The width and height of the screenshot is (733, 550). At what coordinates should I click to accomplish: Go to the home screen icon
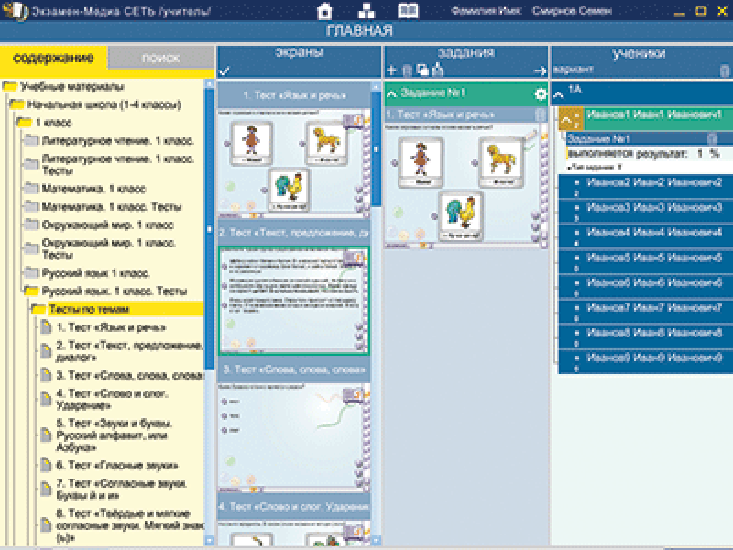click(324, 11)
